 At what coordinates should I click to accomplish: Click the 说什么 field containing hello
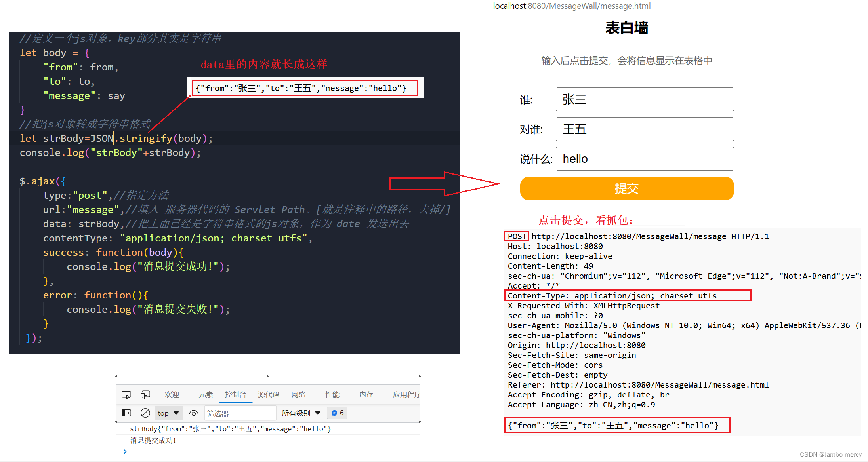[x=645, y=159]
